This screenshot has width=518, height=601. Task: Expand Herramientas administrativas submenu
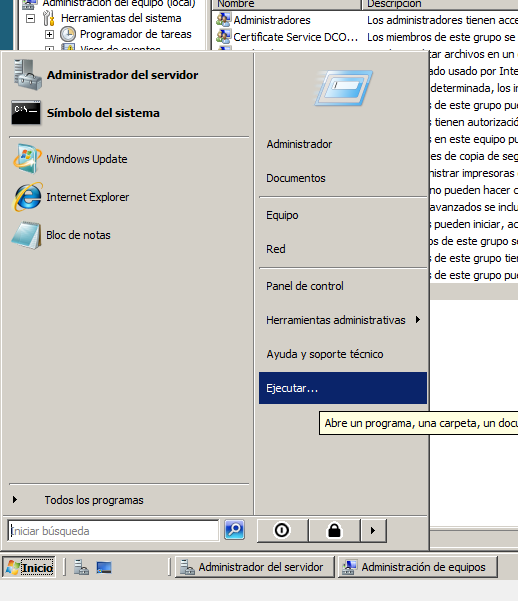pyautogui.click(x=342, y=320)
